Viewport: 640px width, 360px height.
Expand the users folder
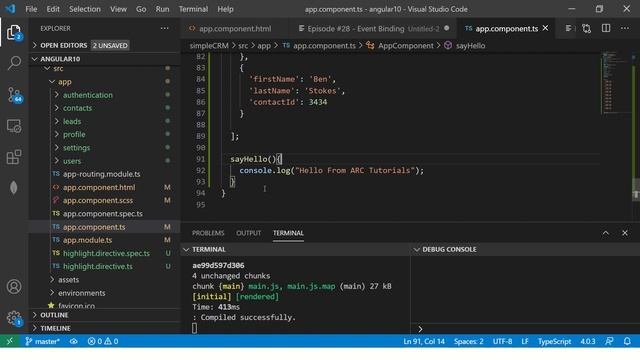point(104,161)
